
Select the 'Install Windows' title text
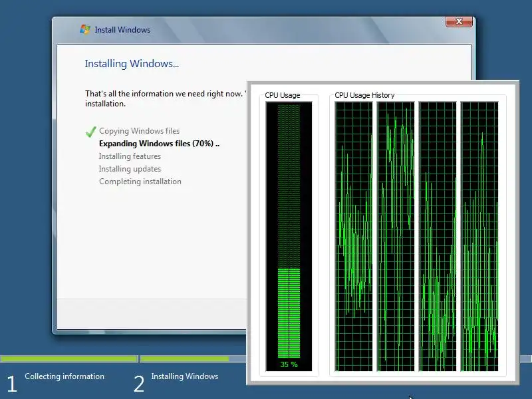click(x=122, y=30)
